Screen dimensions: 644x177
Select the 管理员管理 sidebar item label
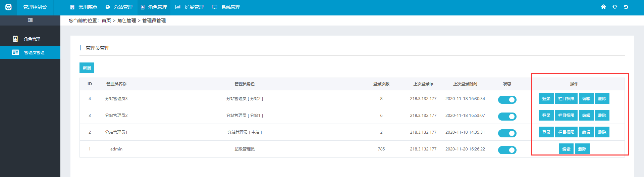(x=34, y=52)
